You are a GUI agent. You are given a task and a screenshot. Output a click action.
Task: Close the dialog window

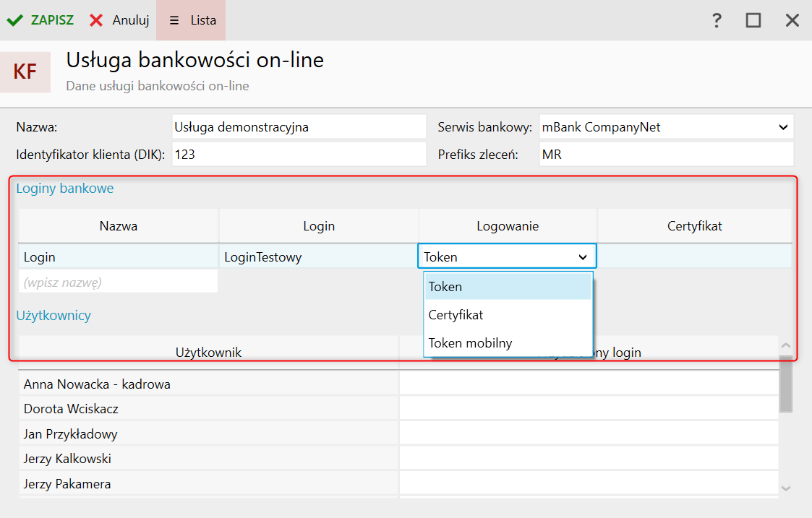click(x=792, y=20)
